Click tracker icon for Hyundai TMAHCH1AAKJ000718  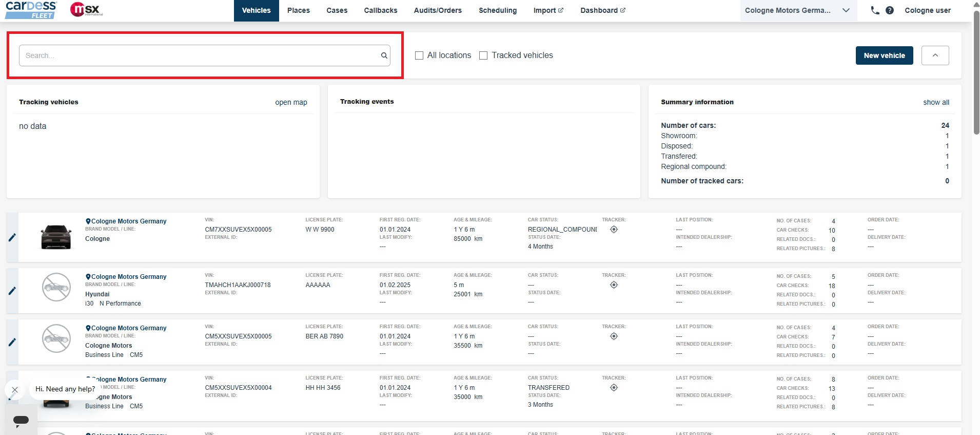pyautogui.click(x=614, y=285)
